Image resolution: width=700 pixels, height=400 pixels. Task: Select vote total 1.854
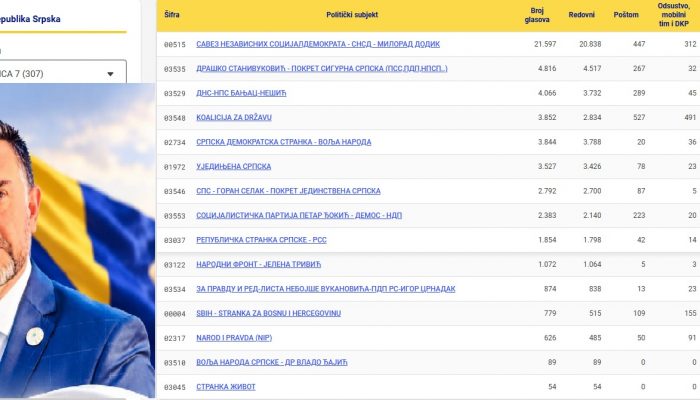click(x=547, y=240)
